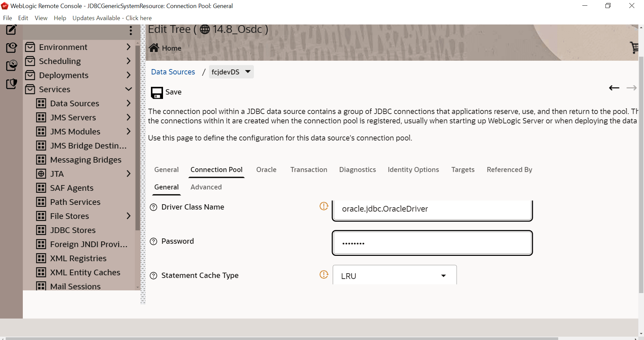Switch to the Oracle tab

click(266, 170)
